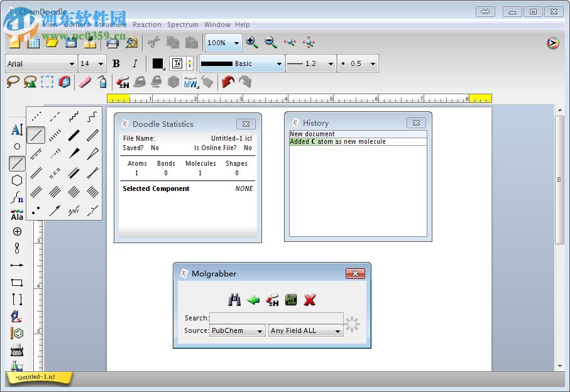Select the benzene ring tool in the sidebar
Screen dimensions: 570x392
coord(17,182)
